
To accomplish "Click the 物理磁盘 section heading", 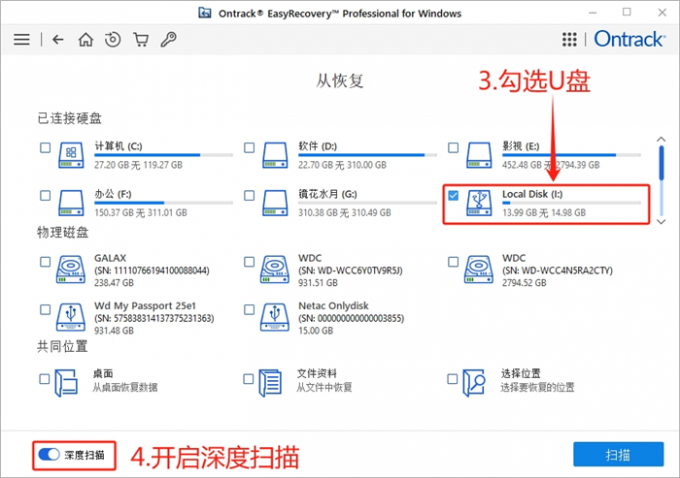I will click(x=63, y=232).
